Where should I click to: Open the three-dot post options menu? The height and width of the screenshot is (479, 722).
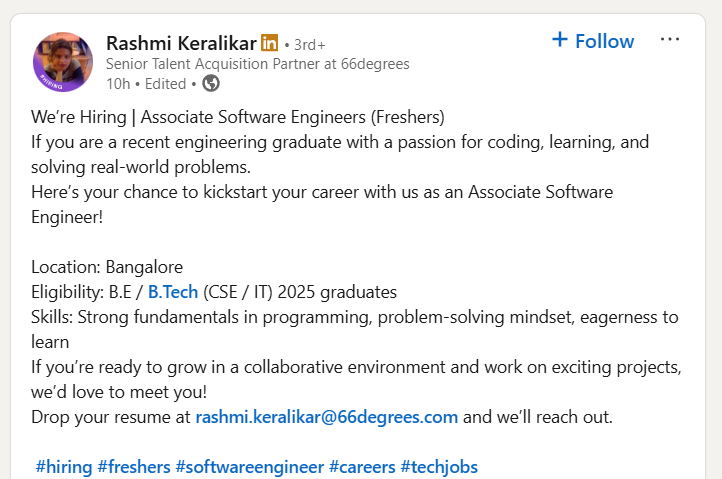coord(670,40)
